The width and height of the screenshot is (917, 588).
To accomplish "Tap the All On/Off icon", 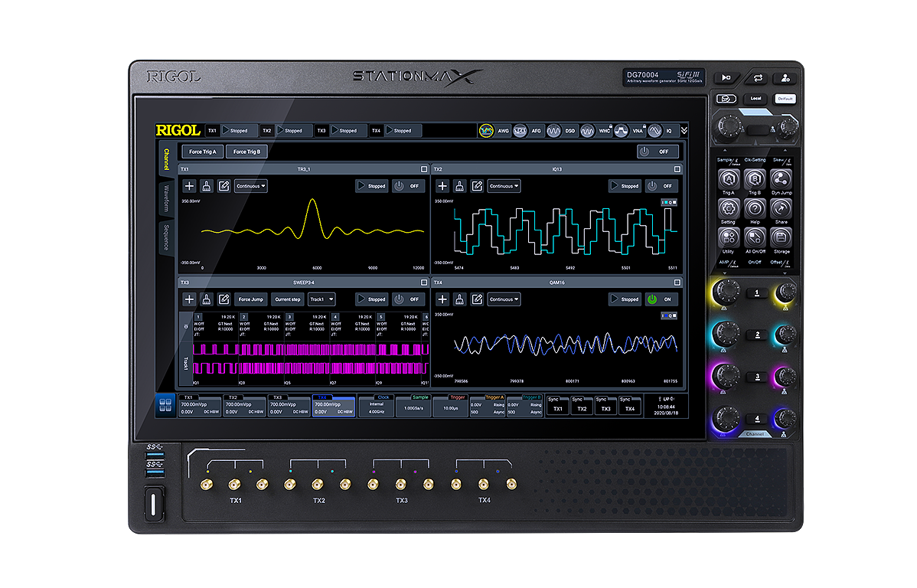I will tap(755, 237).
